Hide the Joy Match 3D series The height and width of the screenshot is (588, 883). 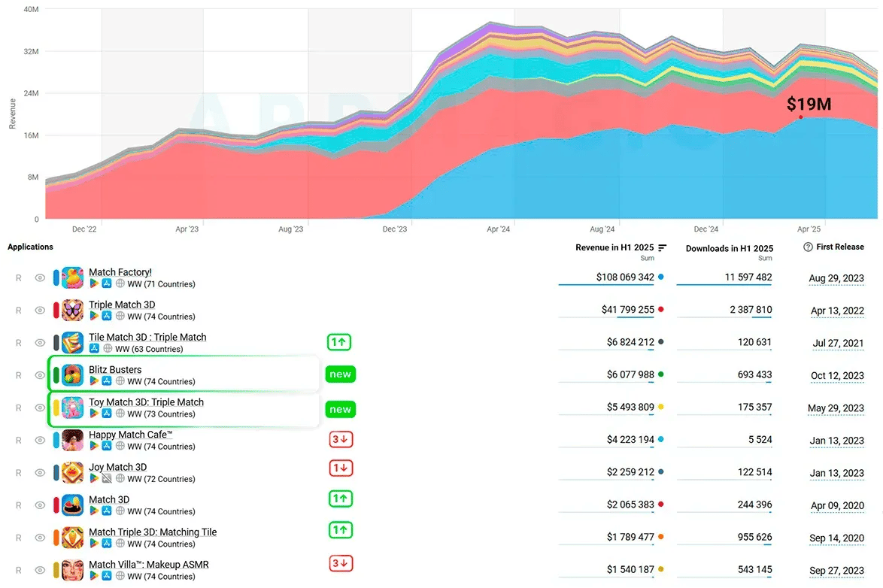pyautogui.click(x=39, y=472)
